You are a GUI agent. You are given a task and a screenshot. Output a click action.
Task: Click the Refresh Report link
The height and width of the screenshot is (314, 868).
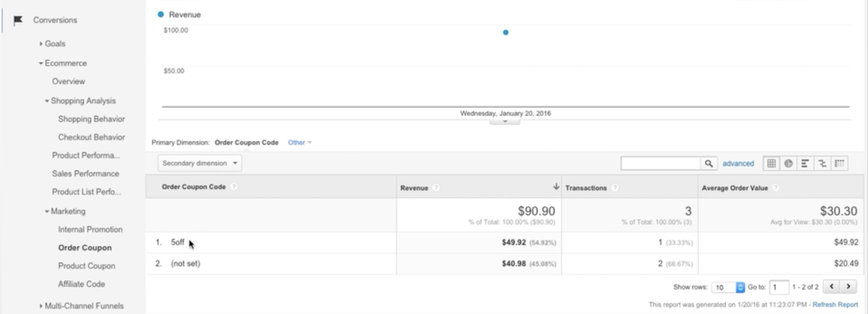[x=835, y=304]
